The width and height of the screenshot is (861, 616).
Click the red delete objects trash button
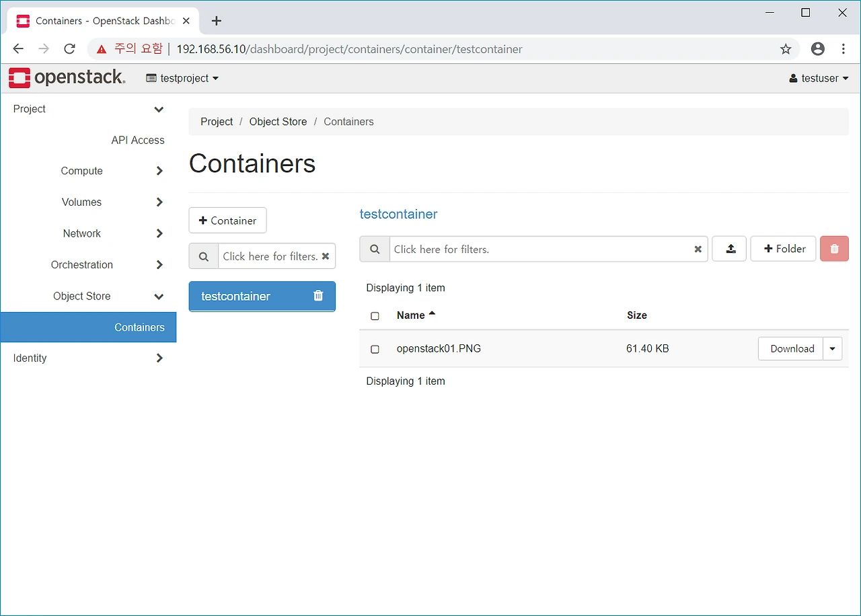(834, 249)
